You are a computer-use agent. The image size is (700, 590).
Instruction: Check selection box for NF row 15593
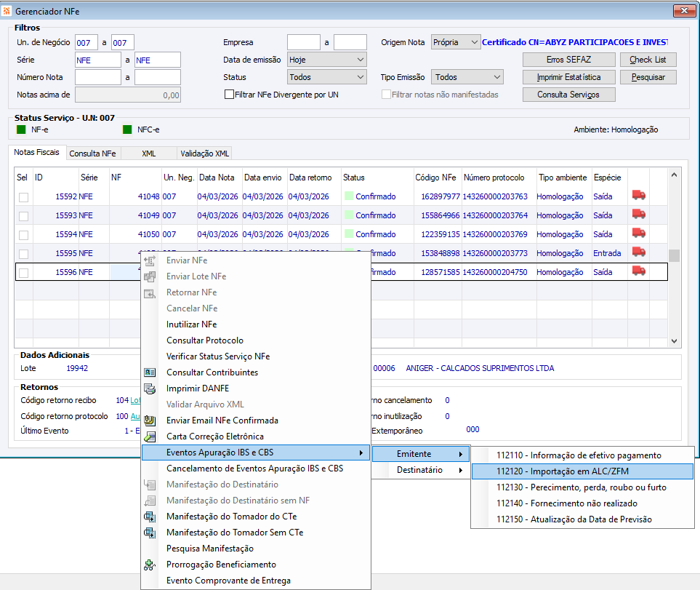pos(24,216)
